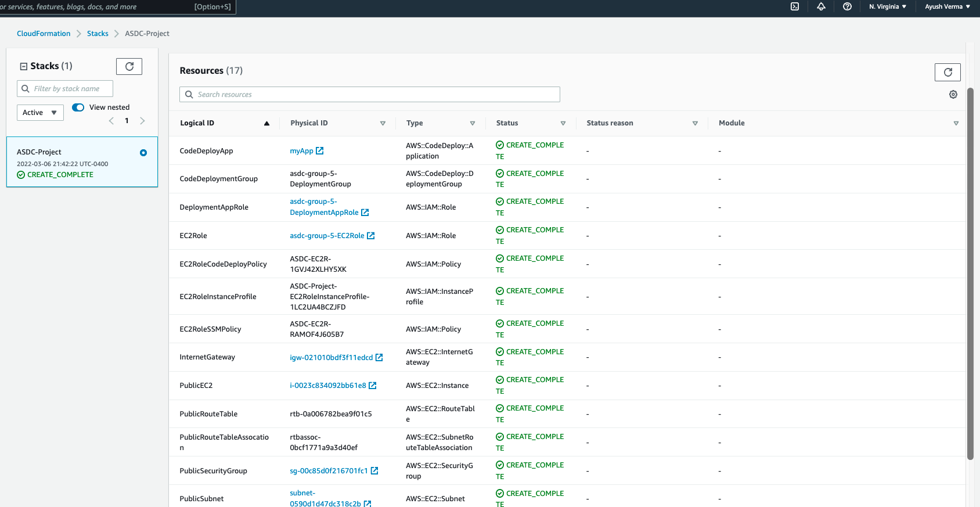The width and height of the screenshot is (980, 507).
Task: Click the top services search box
Action: (x=117, y=7)
